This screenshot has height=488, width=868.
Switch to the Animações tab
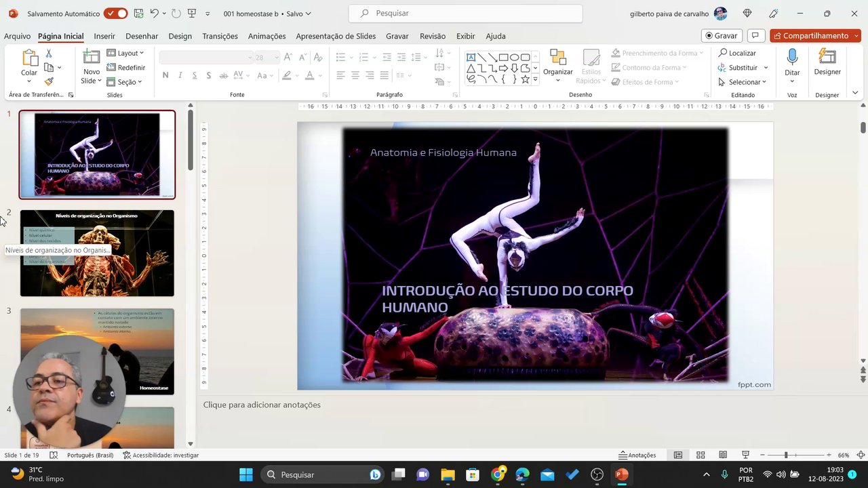coord(267,36)
